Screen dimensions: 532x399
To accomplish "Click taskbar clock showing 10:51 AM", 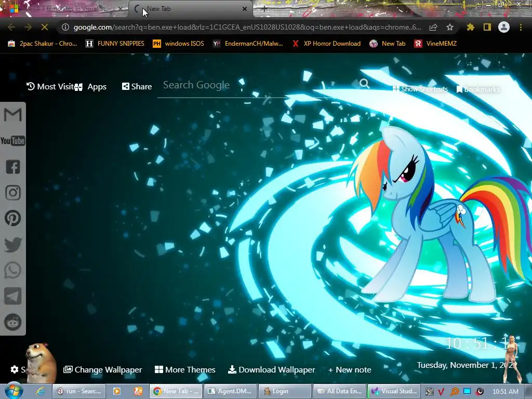I will [505, 392].
